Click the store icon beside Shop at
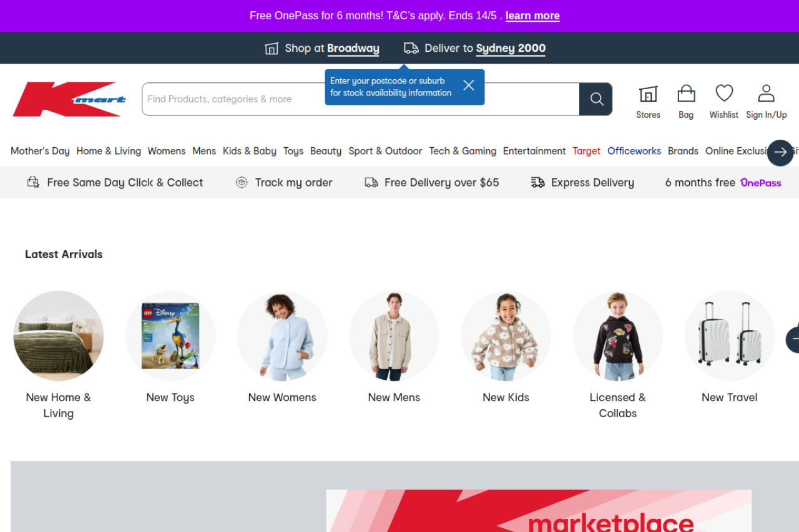Viewport: 799px width, 532px height. 272,49
